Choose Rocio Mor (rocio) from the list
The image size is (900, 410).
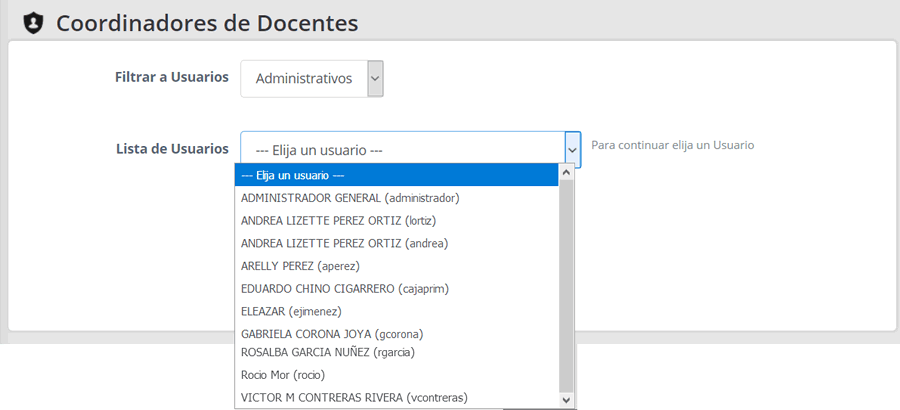click(283, 375)
